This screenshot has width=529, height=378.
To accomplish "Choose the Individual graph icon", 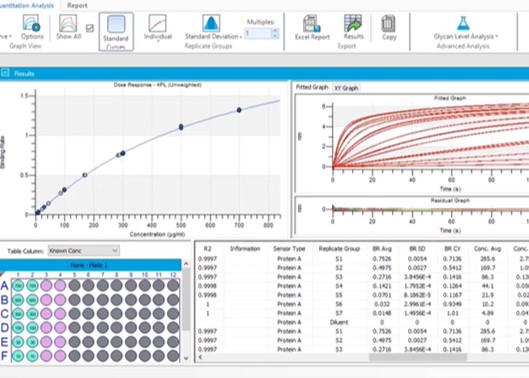I will pos(158,23).
